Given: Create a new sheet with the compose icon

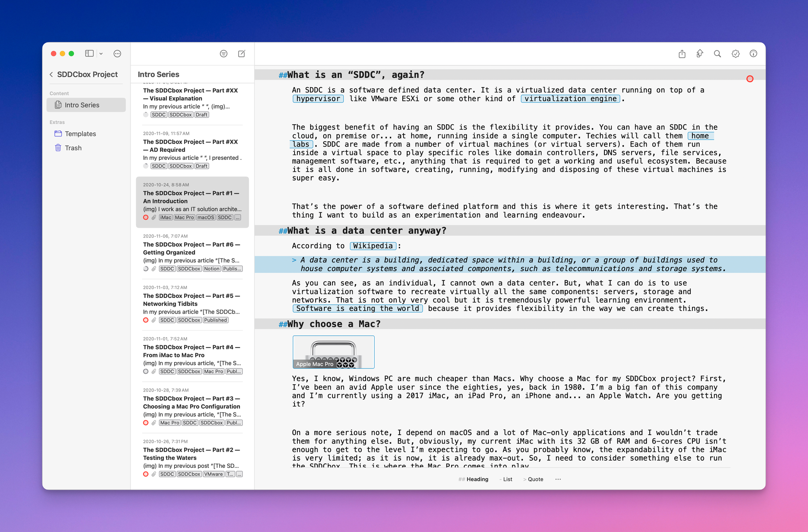Looking at the screenshot, I should [242, 53].
